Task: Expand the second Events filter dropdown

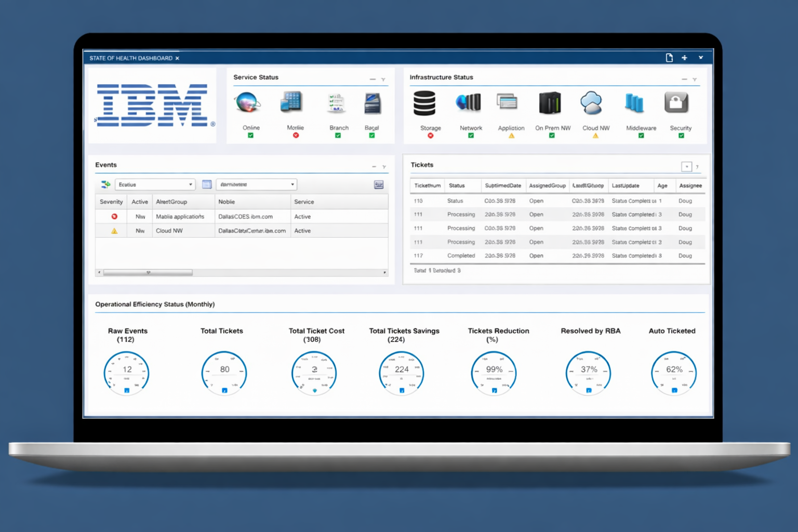Action: pyautogui.click(x=256, y=184)
